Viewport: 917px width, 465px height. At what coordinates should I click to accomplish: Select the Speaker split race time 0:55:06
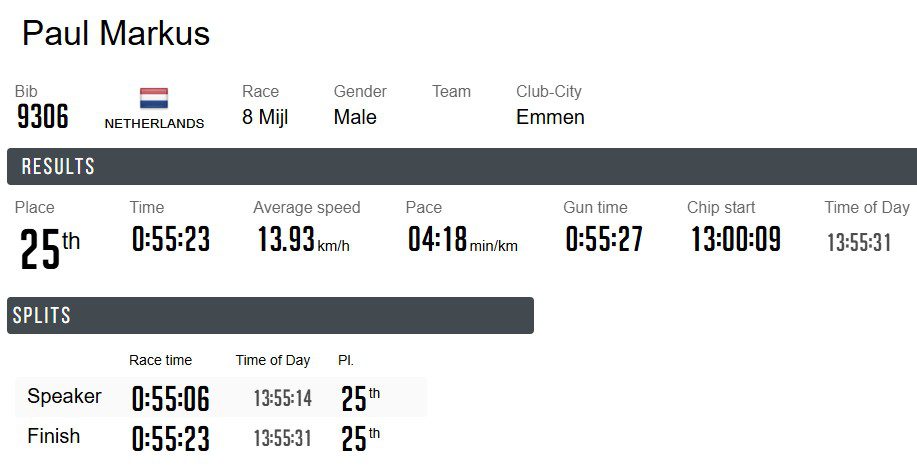(171, 399)
